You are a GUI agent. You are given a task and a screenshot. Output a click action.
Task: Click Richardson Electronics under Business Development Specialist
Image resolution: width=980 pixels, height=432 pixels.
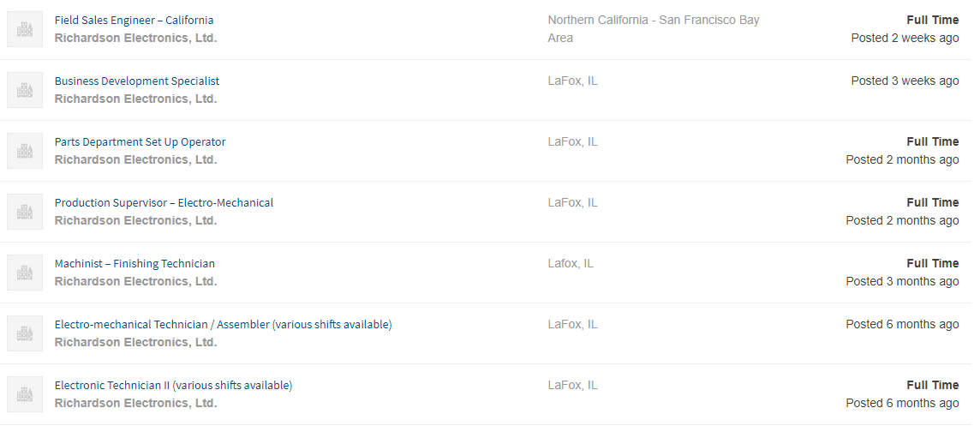(135, 99)
